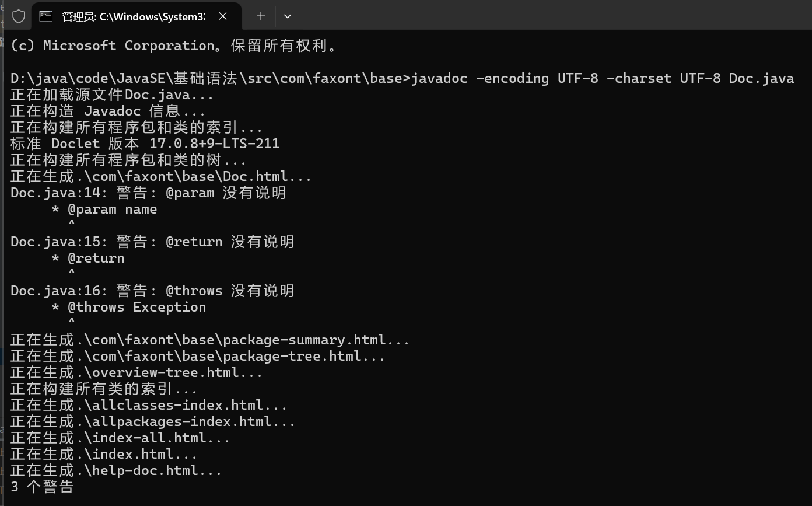
Task: Click the allclasses-index.html output line
Action: point(149,405)
